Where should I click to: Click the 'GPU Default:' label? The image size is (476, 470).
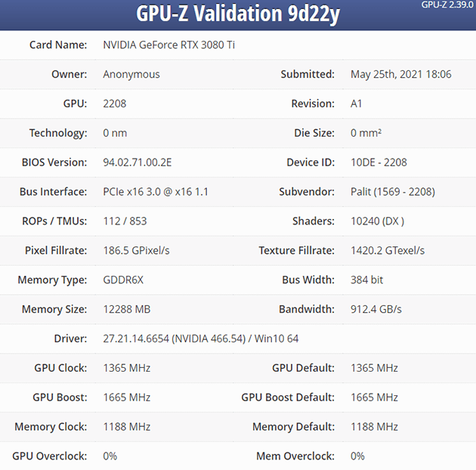(x=303, y=368)
